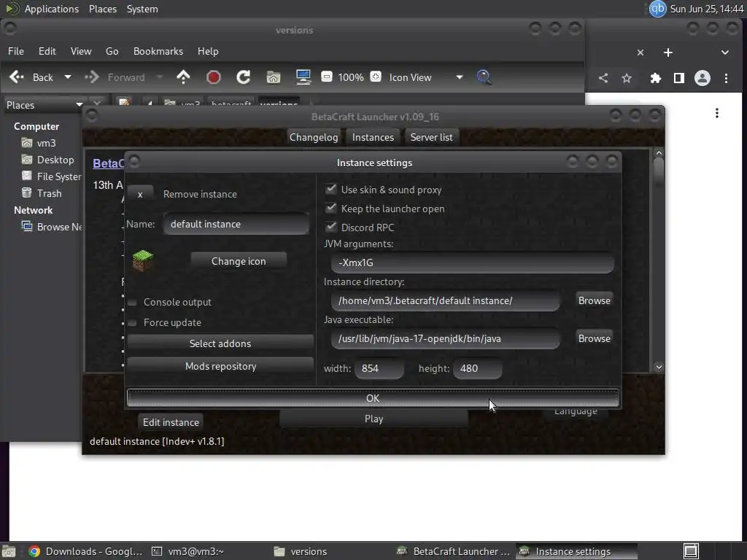This screenshot has width=747, height=560.
Task: Switch to the Instances tab
Action: [x=373, y=137]
